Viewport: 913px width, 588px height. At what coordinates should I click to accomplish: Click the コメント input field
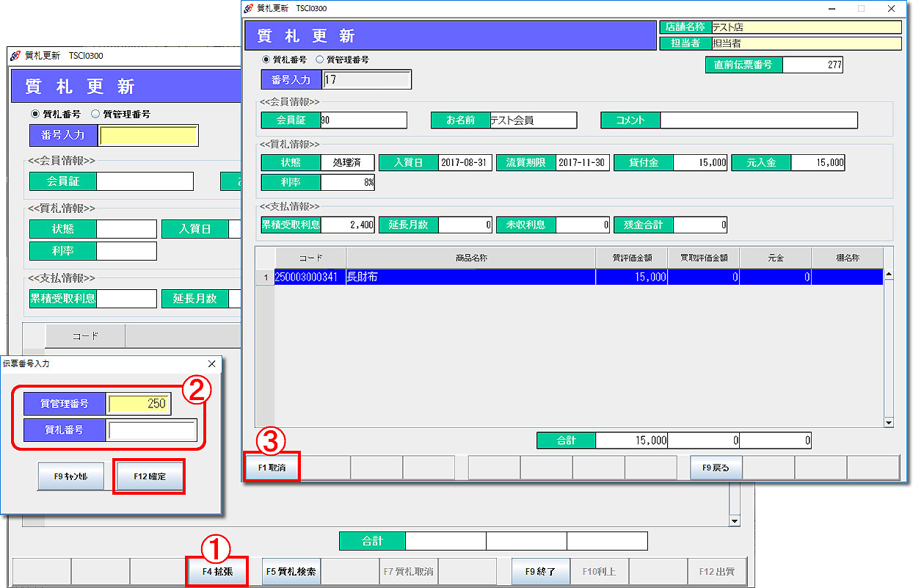point(758,120)
